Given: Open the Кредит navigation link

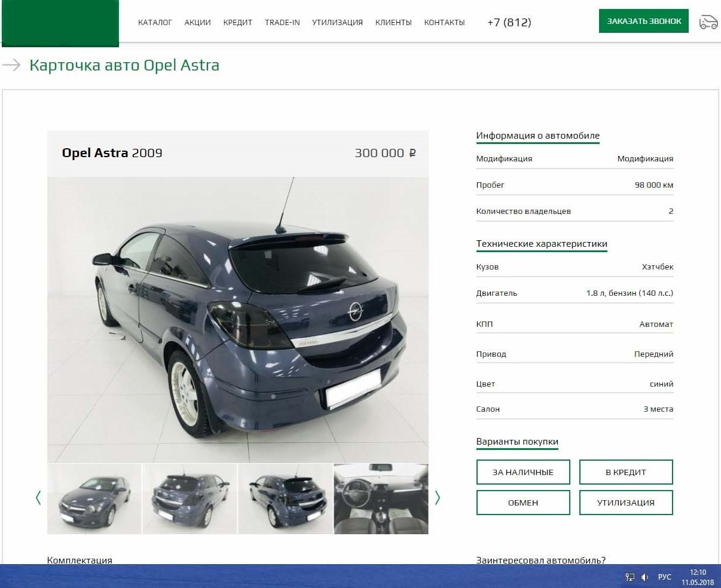Looking at the screenshot, I should pyautogui.click(x=237, y=22).
